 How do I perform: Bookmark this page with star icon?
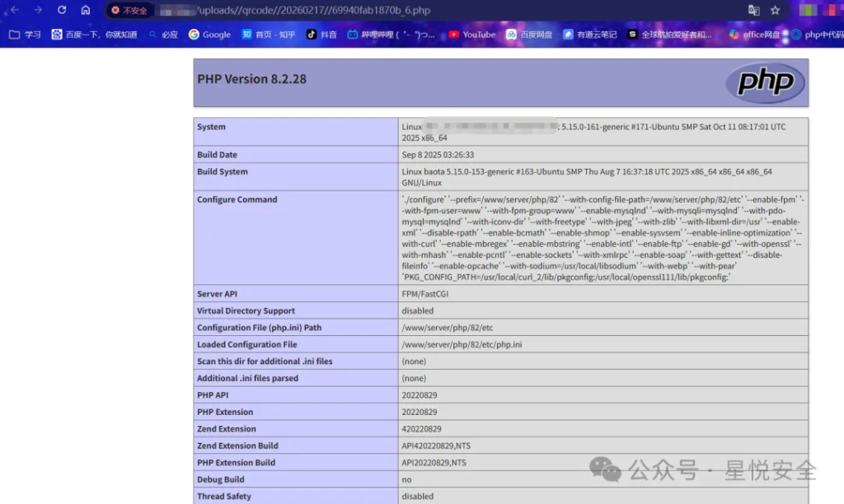tap(776, 10)
